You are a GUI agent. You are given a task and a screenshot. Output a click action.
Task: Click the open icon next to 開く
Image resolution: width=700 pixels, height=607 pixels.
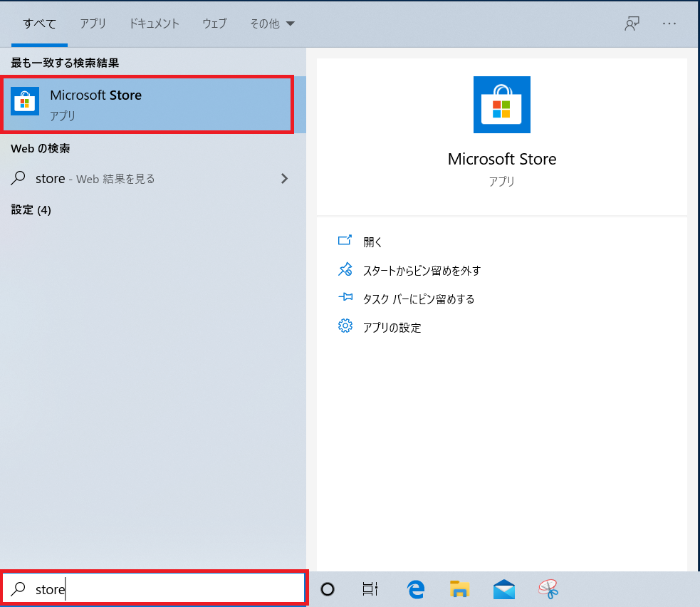pos(345,241)
